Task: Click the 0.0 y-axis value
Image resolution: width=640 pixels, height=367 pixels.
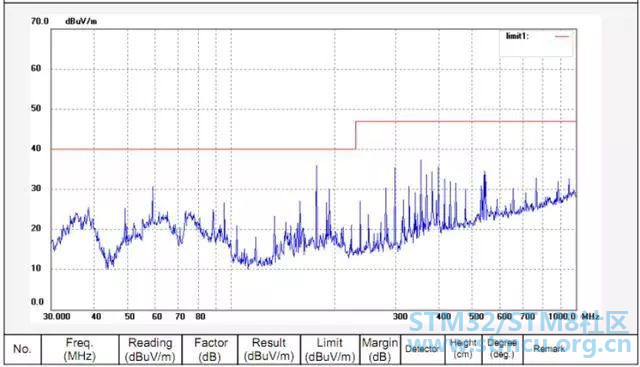Action: pos(37,302)
